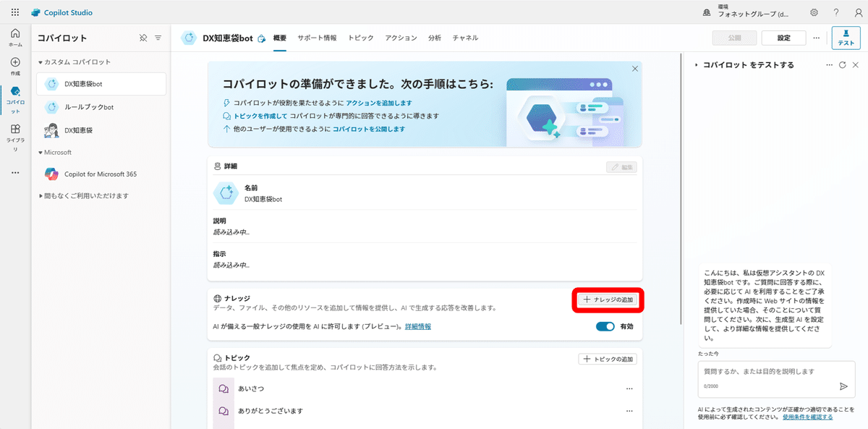Image resolution: width=868 pixels, height=429 pixels.
Task: Click the Copilot Studio logo title
Action: (x=61, y=12)
